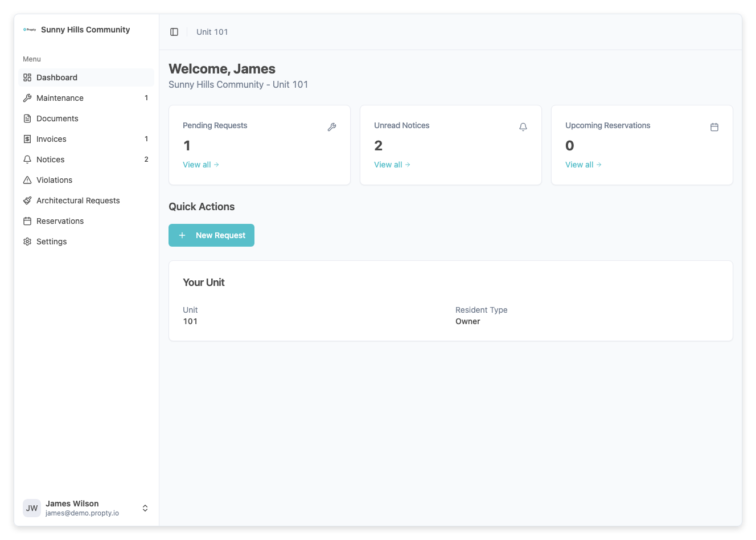This screenshot has width=756, height=540.
Task: Click the Invoices billing icon
Action: (27, 138)
